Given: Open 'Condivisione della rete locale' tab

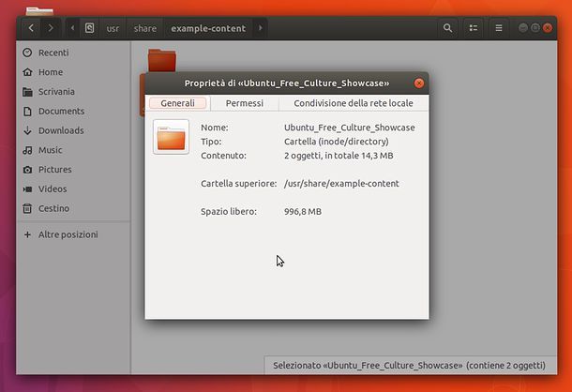Looking at the screenshot, I should click(x=354, y=103).
